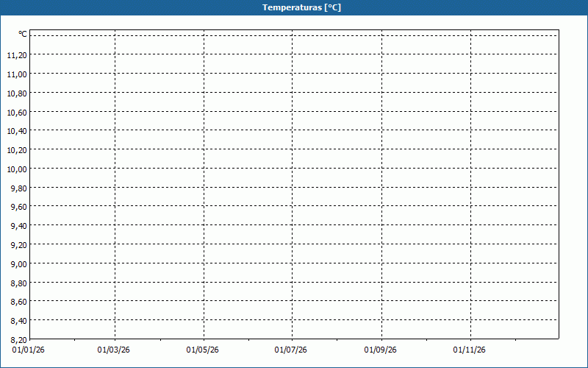Click the 10,20 temperature axis label
The width and height of the screenshot is (588, 368).
coord(17,150)
